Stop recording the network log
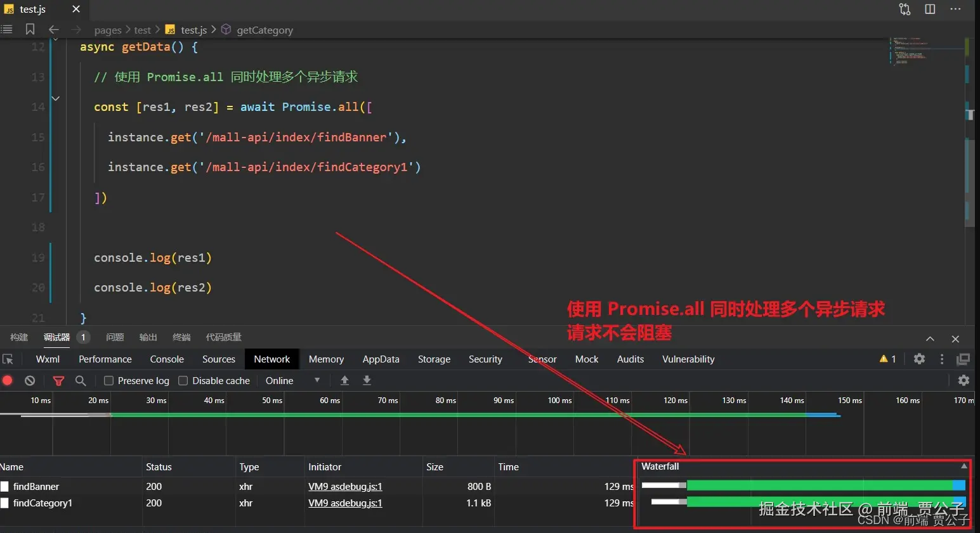Image resolution: width=980 pixels, height=533 pixels. [8, 380]
